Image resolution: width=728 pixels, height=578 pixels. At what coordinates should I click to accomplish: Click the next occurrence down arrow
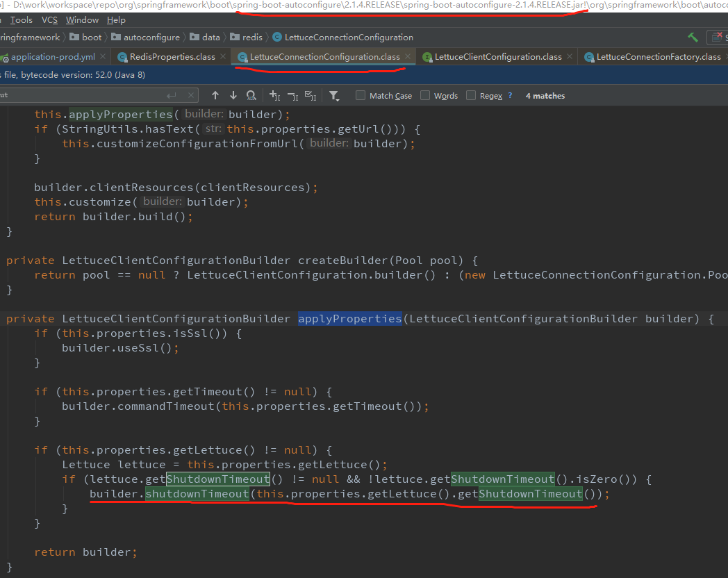[x=232, y=95]
